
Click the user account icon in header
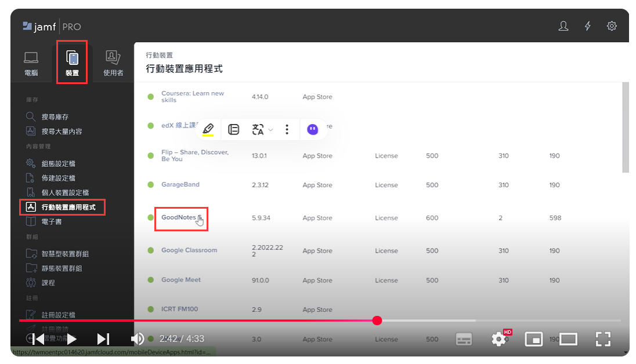(563, 26)
